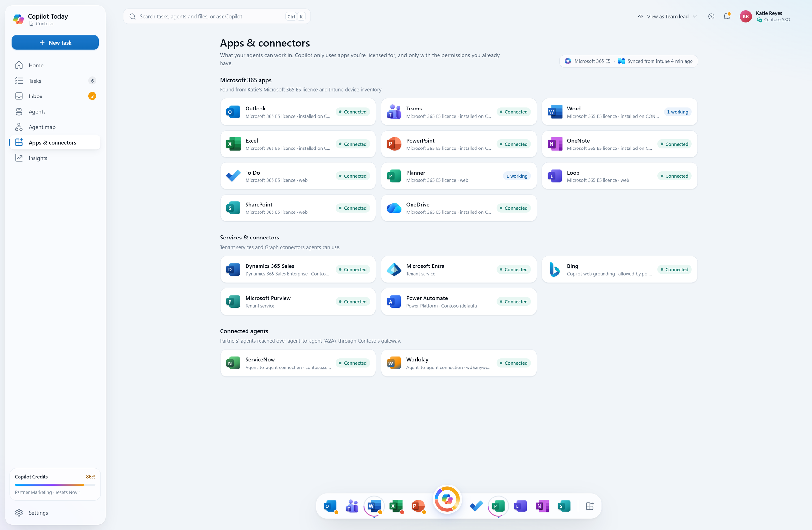Open the Dynamics 365 Sales connector card

(x=298, y=270)
